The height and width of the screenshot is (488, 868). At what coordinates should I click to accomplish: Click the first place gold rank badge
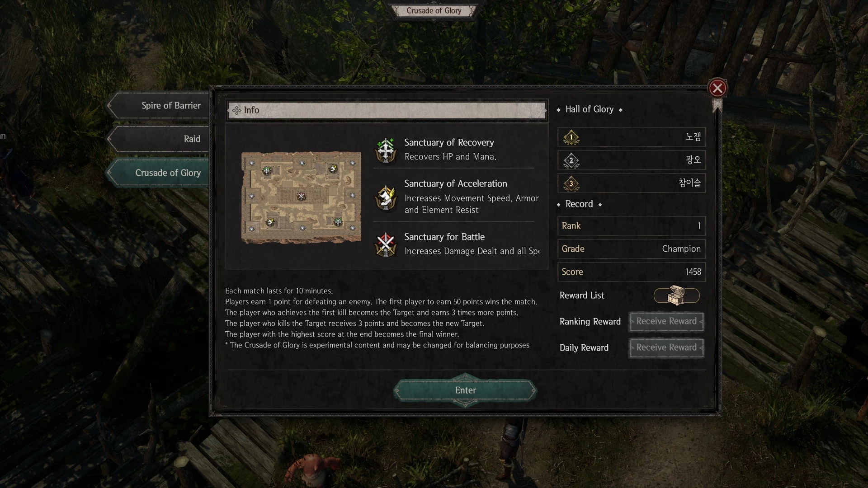(571, 137)
